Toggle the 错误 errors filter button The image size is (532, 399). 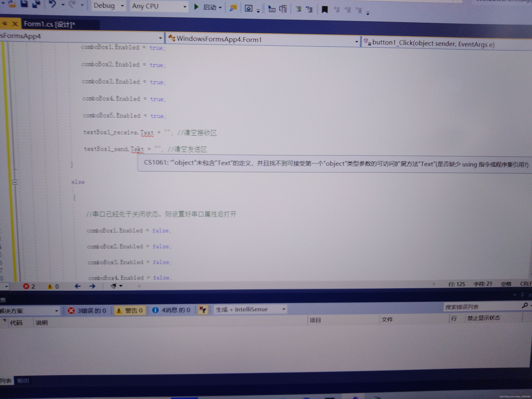click(x=87, y=311)
